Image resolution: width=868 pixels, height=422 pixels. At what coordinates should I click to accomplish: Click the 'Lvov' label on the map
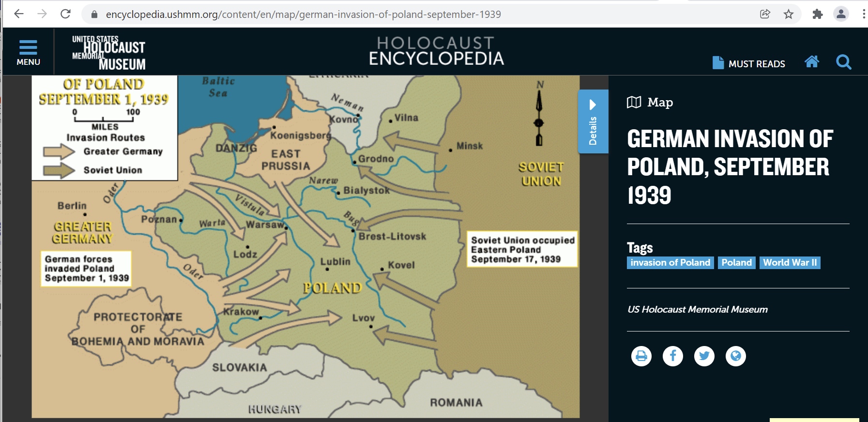tap(364, 318)
